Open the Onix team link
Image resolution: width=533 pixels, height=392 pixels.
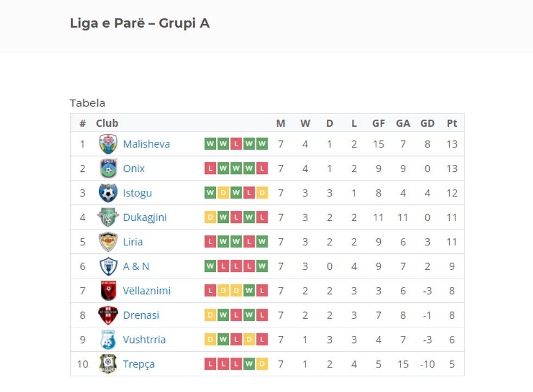[133, 169]
